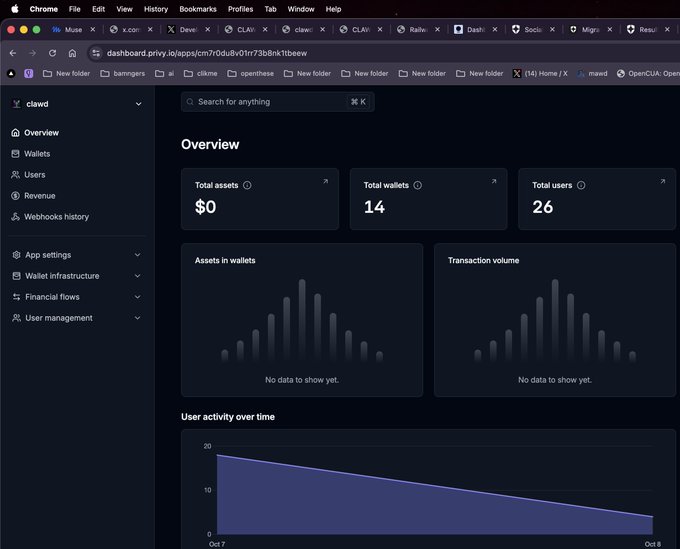Open the Tab menu
680x549 pixels.
(271, 9)
